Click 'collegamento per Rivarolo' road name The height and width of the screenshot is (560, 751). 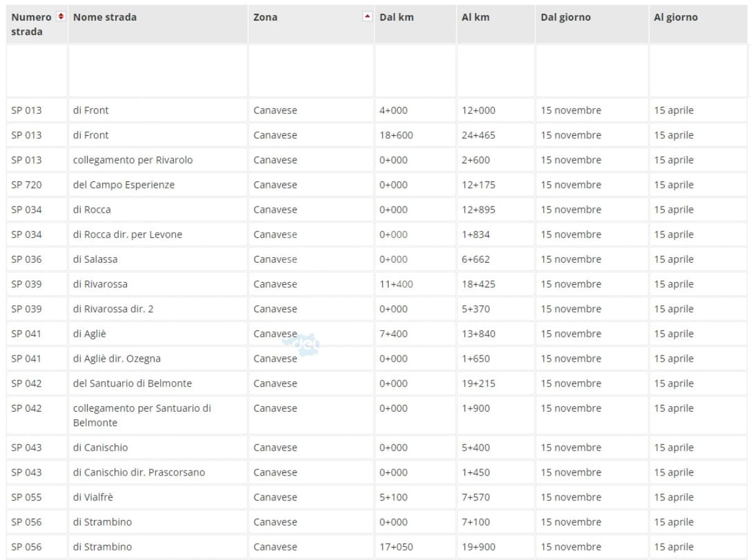coord(133,160)
